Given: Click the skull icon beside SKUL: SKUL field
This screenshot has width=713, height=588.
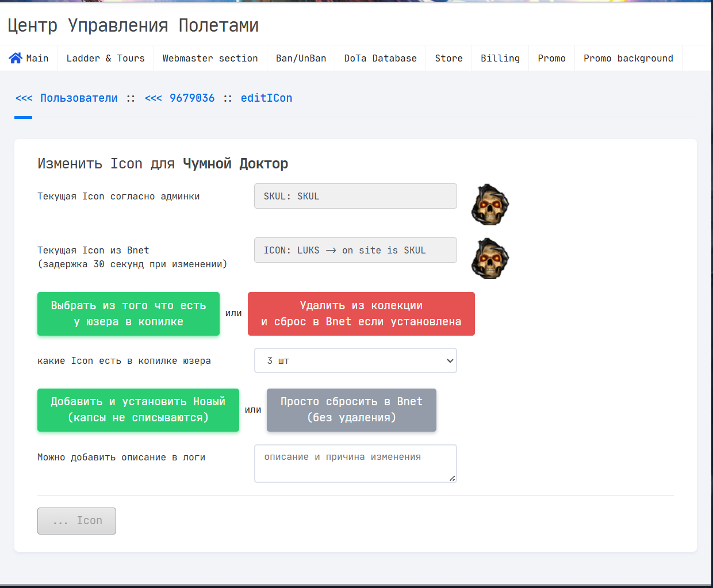Looking at the screenshot, I should [490, 205].
